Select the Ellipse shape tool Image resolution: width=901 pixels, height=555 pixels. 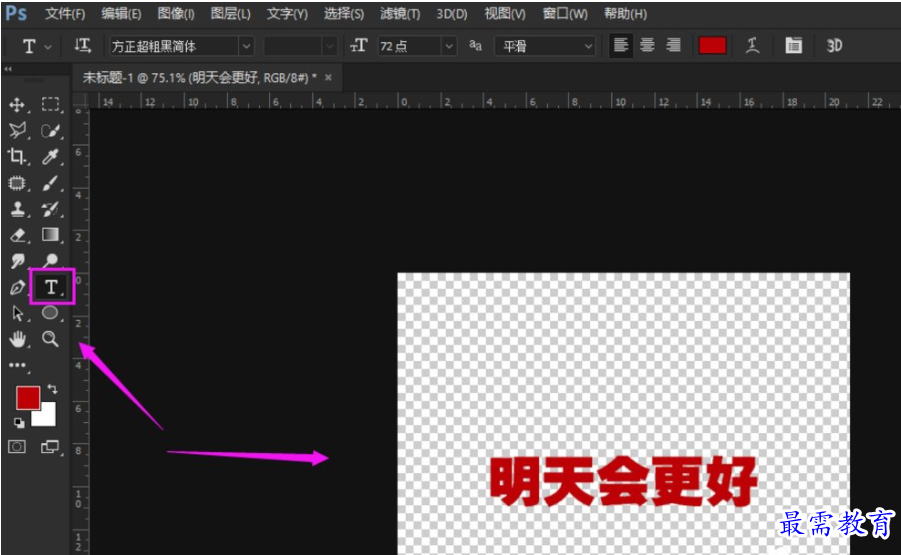tap(50, 313)
